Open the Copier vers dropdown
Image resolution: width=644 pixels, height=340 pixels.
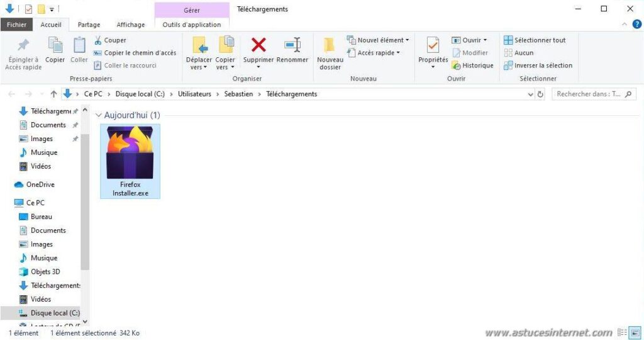click(x=225, y=64)
